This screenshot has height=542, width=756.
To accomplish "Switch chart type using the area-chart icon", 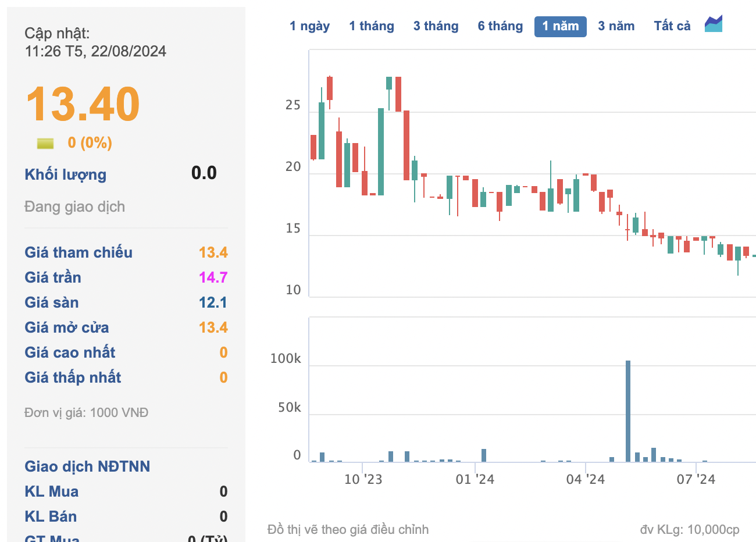I will [x=714, y=24].
